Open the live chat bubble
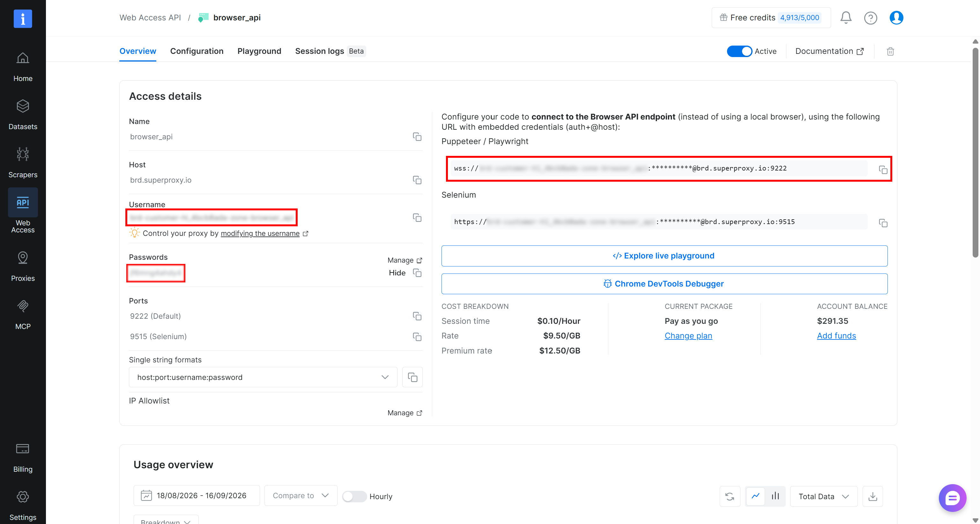 pos(952,498)
